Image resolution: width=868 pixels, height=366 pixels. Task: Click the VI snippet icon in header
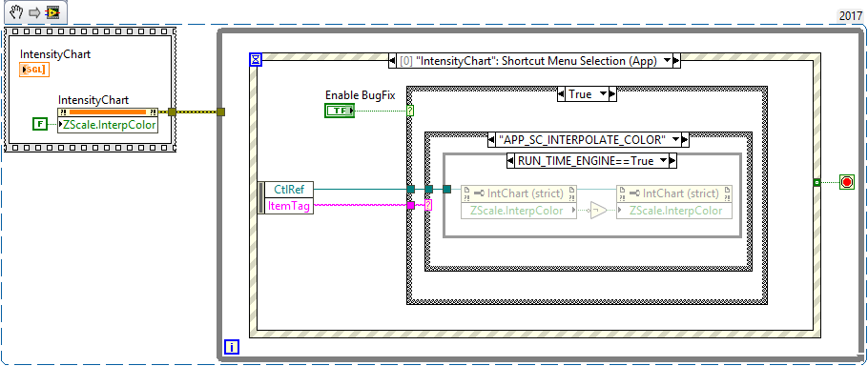click(x=53, y=12)
